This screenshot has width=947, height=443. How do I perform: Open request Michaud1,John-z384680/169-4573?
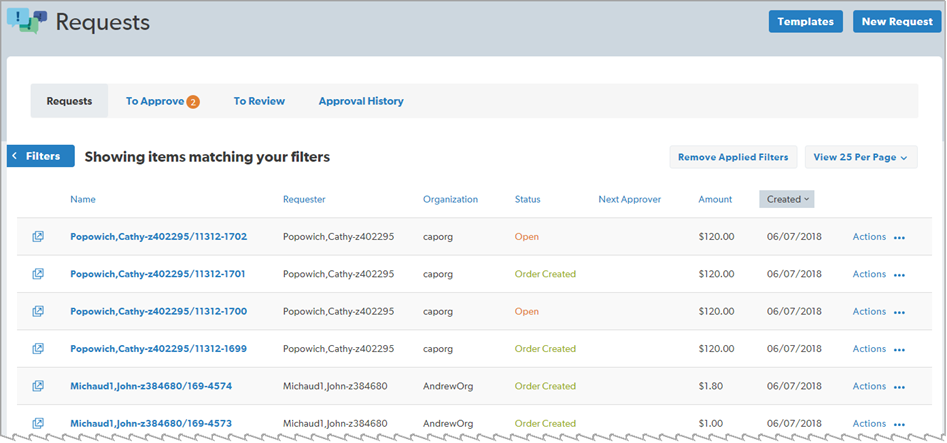[151, 424]
